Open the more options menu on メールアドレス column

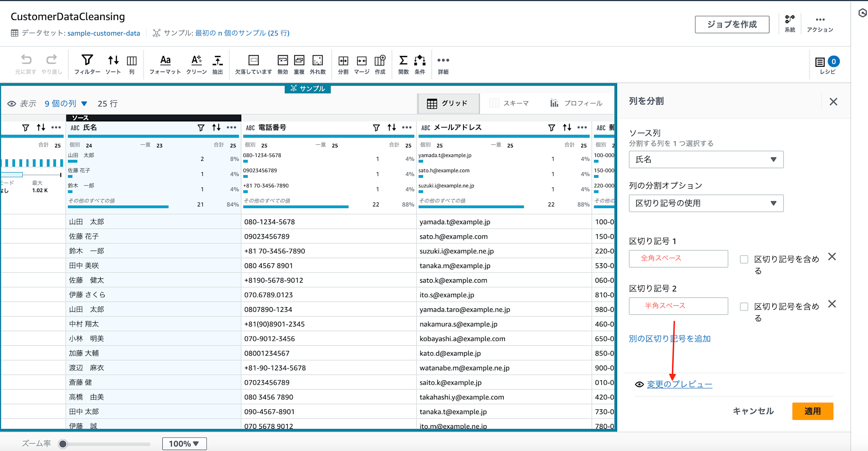(582, 127)
